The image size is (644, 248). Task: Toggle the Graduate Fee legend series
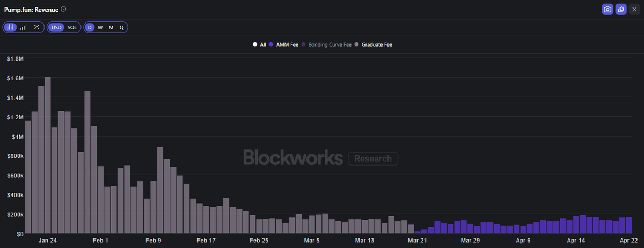[374, 44]
